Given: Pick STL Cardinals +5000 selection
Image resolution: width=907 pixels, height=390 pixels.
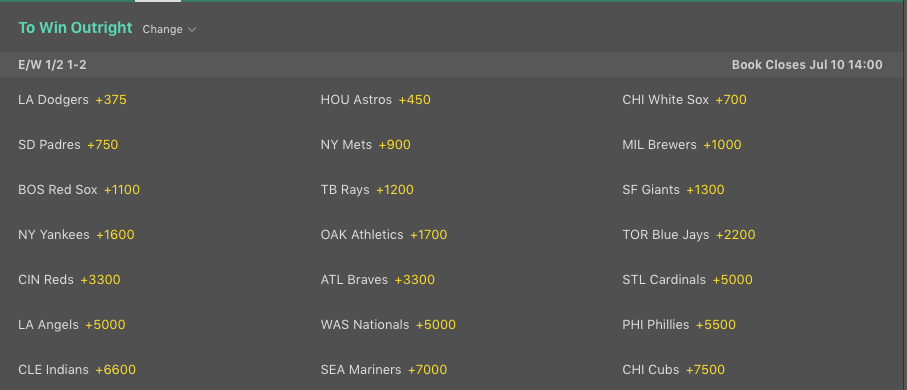Looking at the screenshot, I should [687, 279].
